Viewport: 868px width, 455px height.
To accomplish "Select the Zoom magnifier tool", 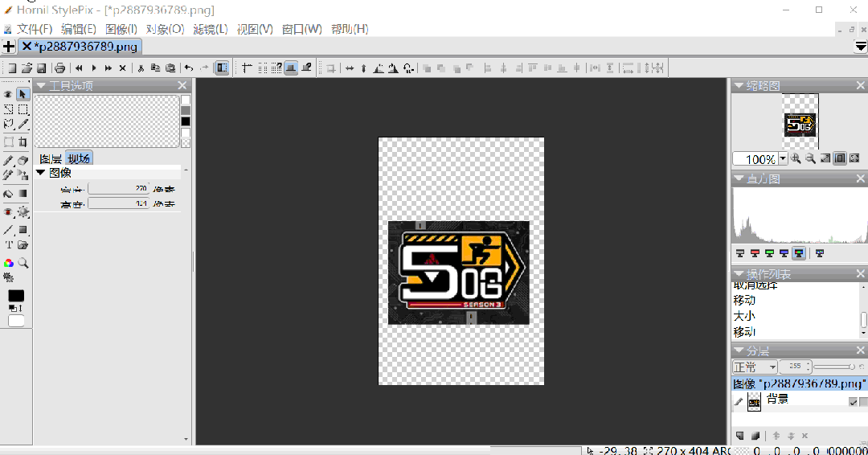I will pyautogui.click(x=23, y=263).
